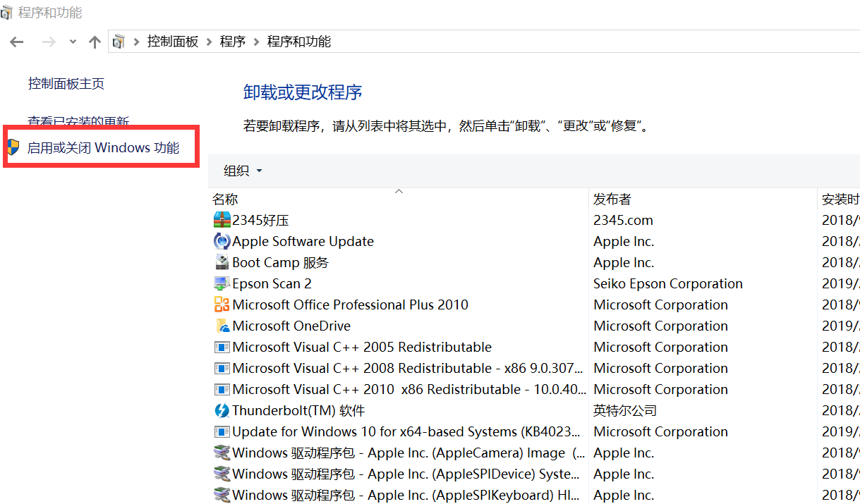
Task: Go back with the left arrow
Action: pos(17,42)
